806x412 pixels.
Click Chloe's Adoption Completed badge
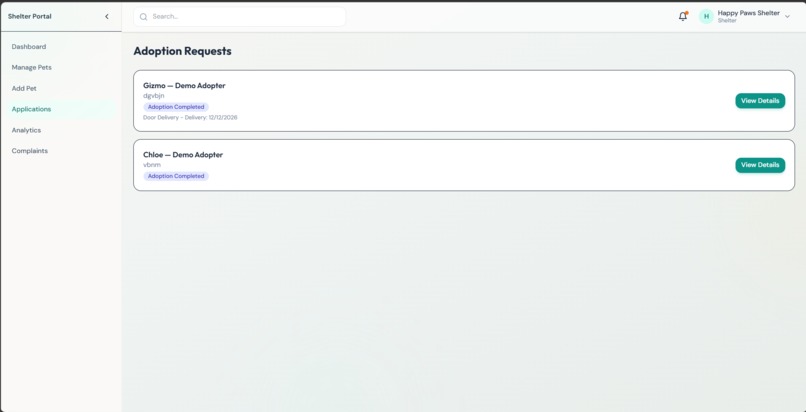pos(176,176)
